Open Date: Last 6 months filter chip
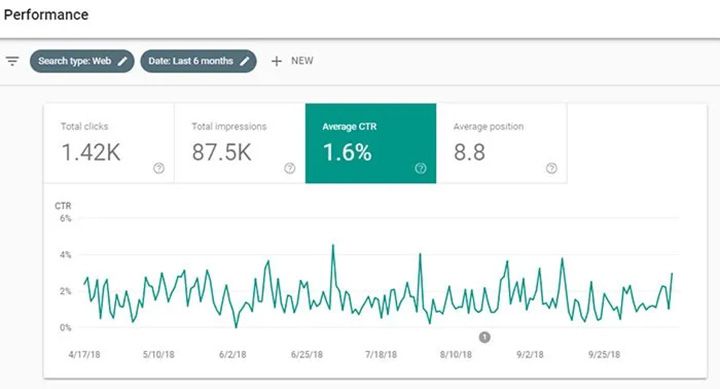This screenshot has height=389, width=720. 198,61
